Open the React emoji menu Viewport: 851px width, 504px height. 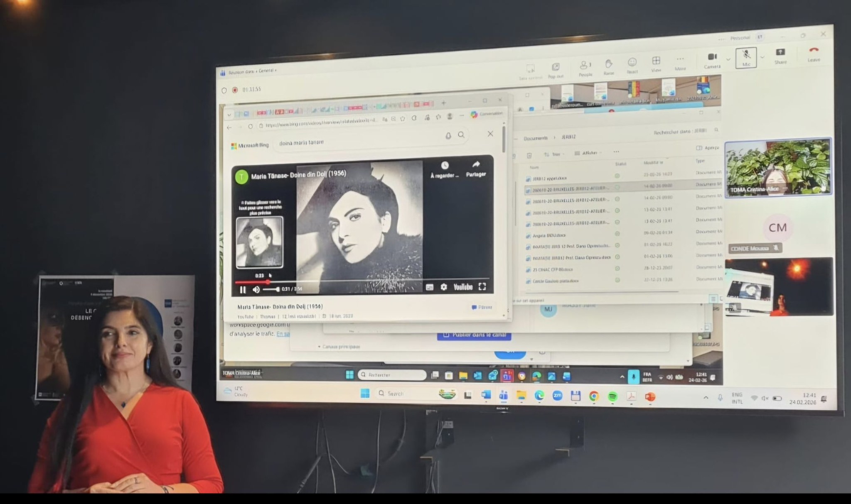coord(632,63)
